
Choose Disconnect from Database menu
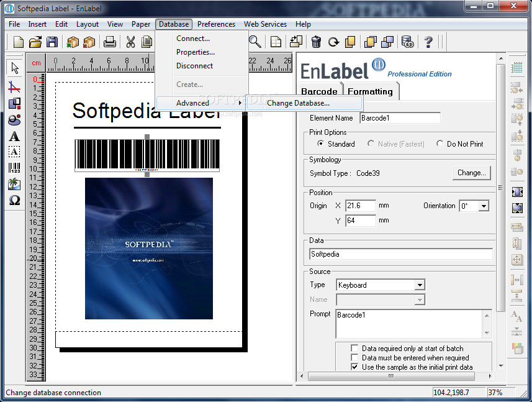pos(194,65)
